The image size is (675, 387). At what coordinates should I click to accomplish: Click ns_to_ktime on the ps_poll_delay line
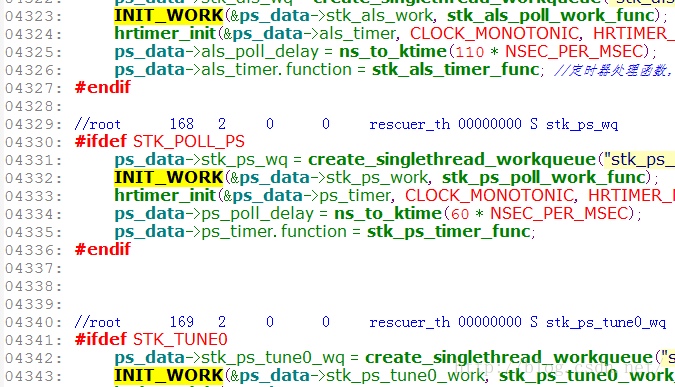point(388,214)
